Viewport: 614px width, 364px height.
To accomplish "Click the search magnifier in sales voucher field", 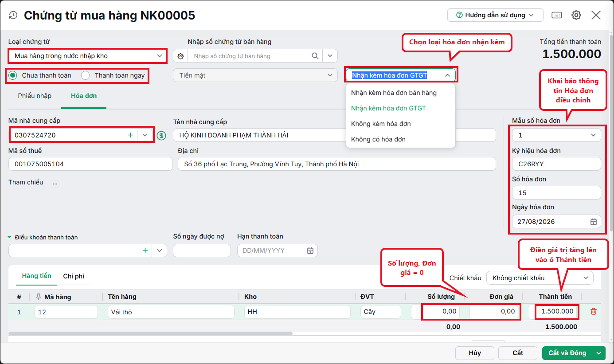I will click(315, 56).
